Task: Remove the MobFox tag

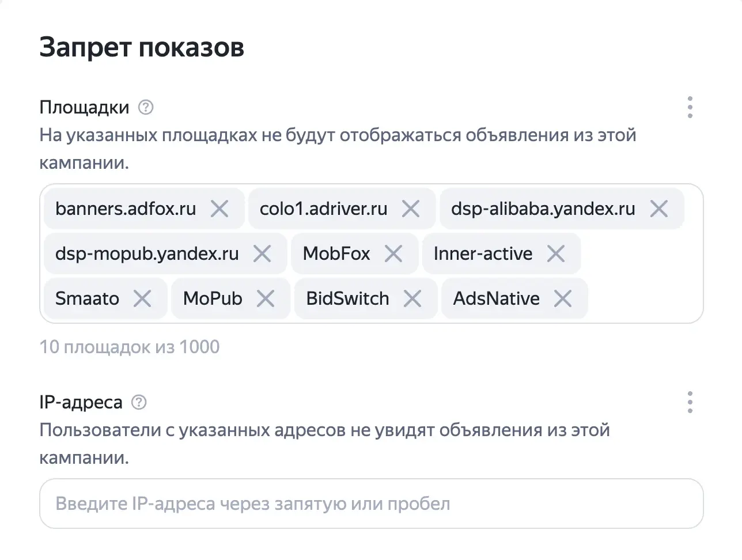Action: click(393, 253)
